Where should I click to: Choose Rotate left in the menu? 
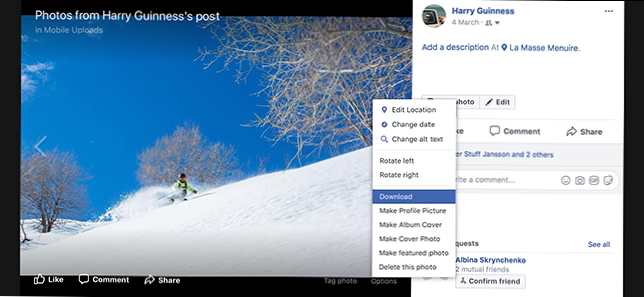[396, 161]
